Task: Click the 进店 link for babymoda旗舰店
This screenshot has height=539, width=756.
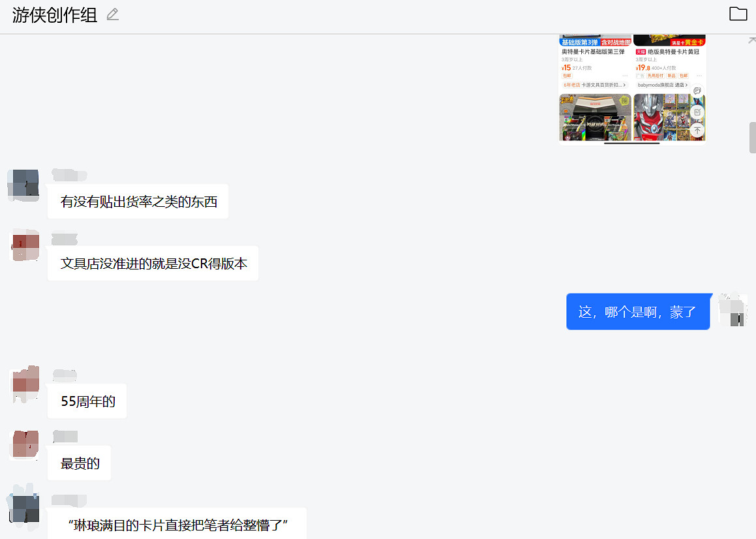Action: [678, 85]
